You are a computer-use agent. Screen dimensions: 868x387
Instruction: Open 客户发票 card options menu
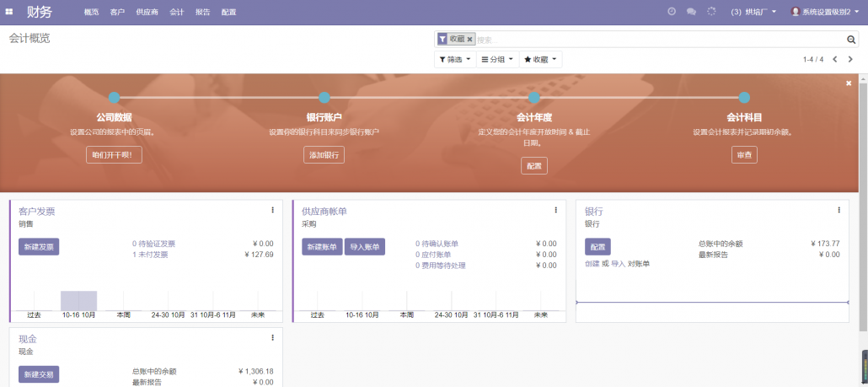(272, 210)
